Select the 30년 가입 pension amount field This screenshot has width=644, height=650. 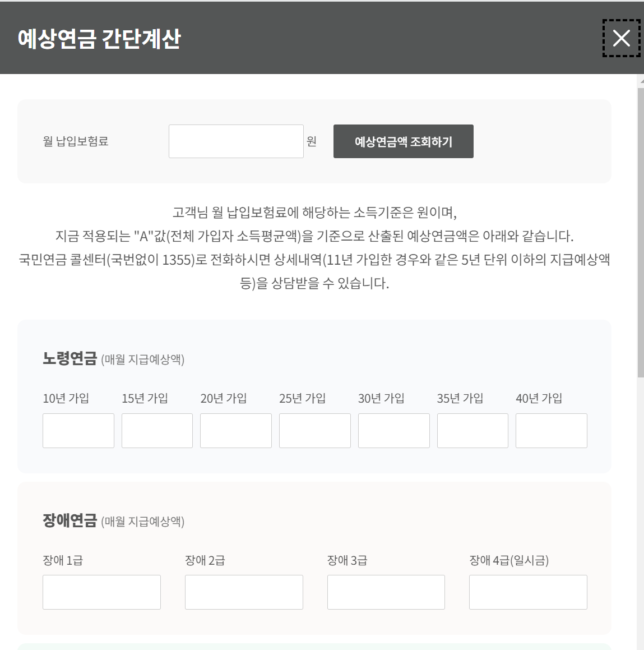click(x=393, y=431)
